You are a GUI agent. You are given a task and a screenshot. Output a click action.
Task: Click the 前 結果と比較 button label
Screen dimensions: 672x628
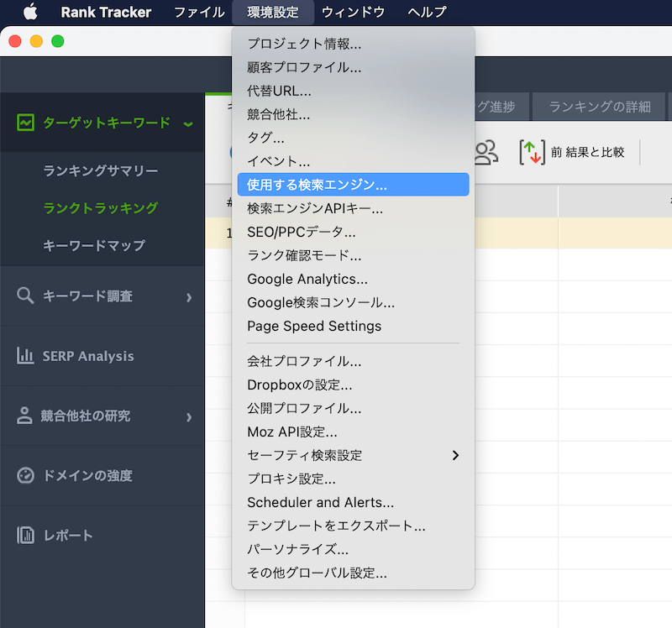pyautogui.click(x=587, y=152)
